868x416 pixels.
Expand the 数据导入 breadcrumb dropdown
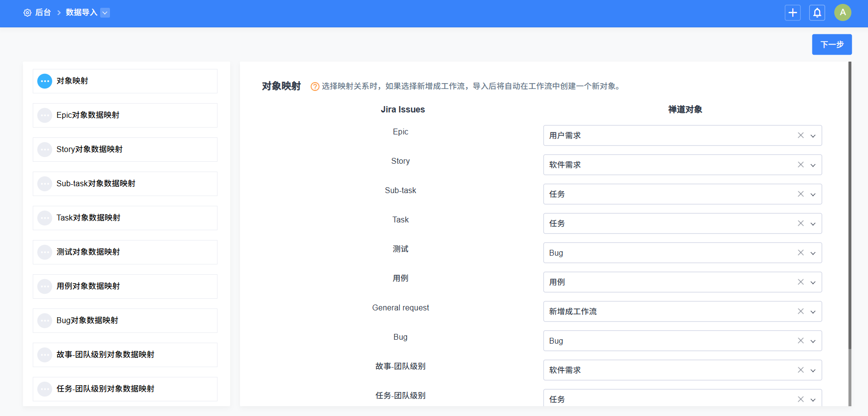coord(105,13)
